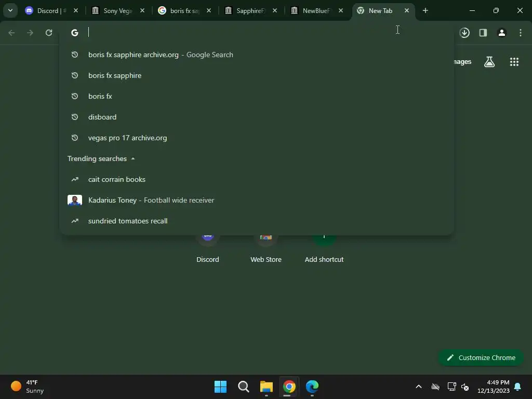Open the Chrome three-dot menu

pos(521,33)
